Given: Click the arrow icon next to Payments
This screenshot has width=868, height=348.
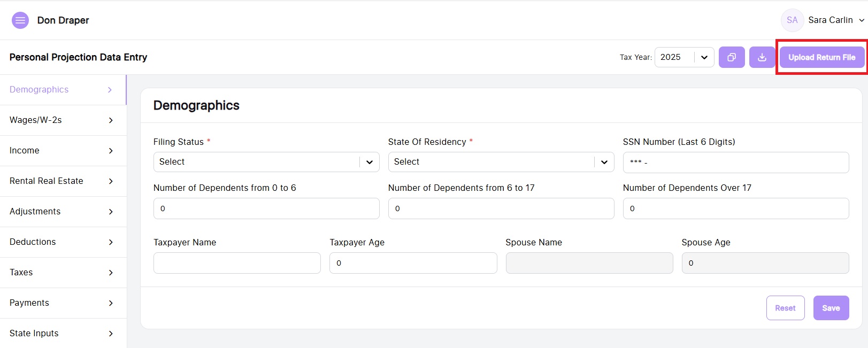Looking at the screenshot, I should click(111, 303).
